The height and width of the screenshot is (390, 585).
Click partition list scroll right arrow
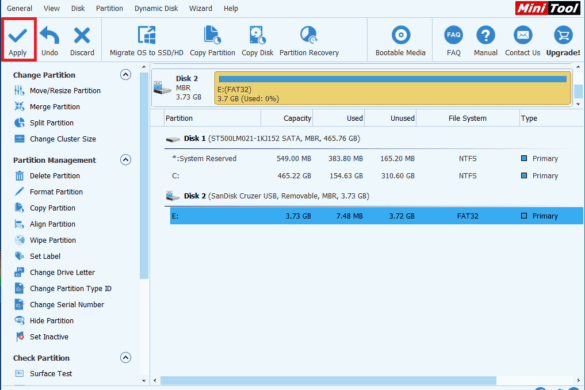coord(578,381)
